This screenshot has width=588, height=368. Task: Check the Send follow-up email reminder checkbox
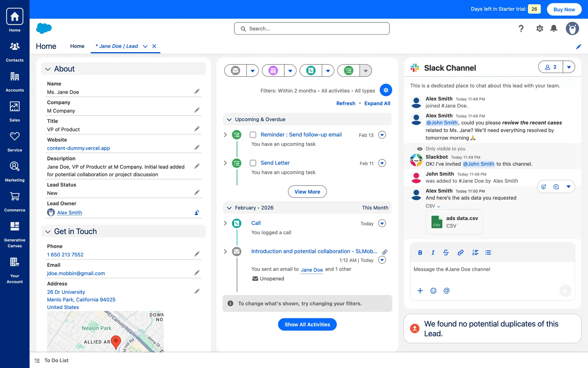point(253,135)
